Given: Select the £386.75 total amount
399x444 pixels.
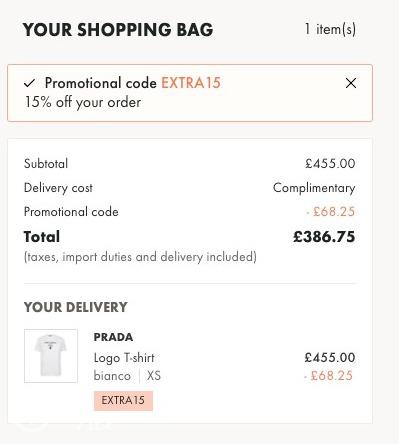Looking at the screenshot, I should [324, 237].
